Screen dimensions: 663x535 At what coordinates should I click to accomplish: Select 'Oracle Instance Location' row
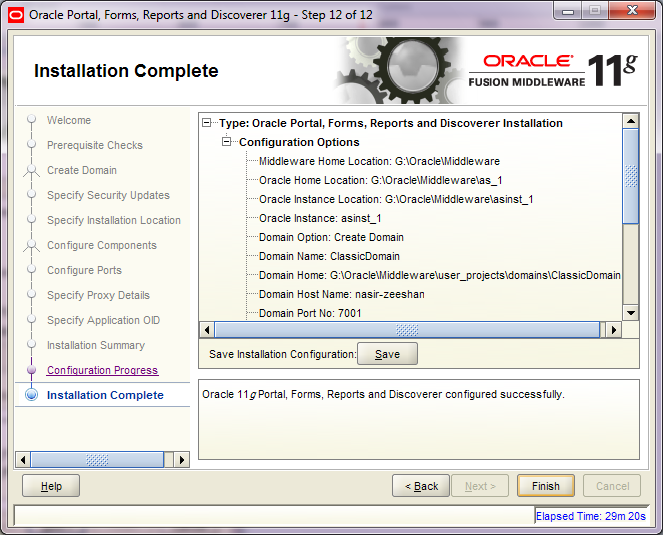tap(396, 199)
